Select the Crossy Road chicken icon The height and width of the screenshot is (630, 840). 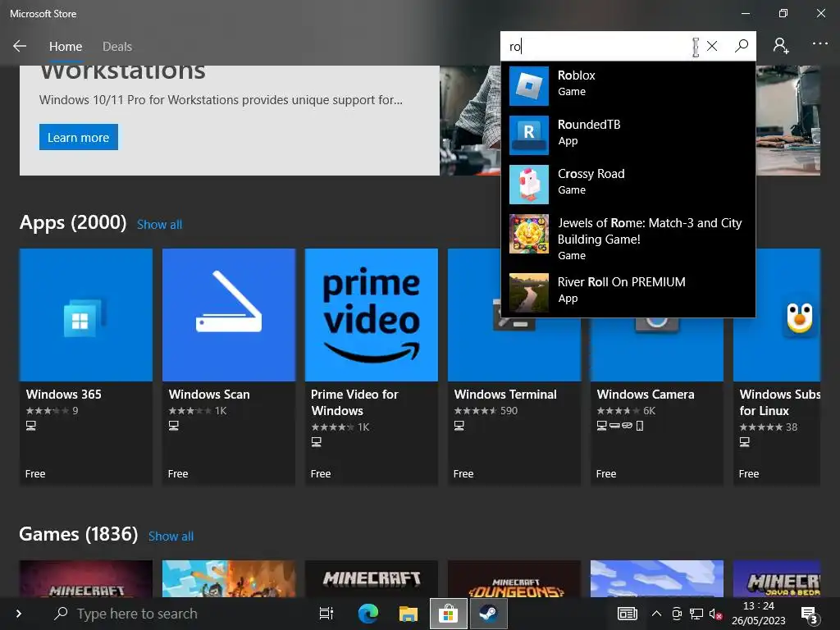(529, 185)
